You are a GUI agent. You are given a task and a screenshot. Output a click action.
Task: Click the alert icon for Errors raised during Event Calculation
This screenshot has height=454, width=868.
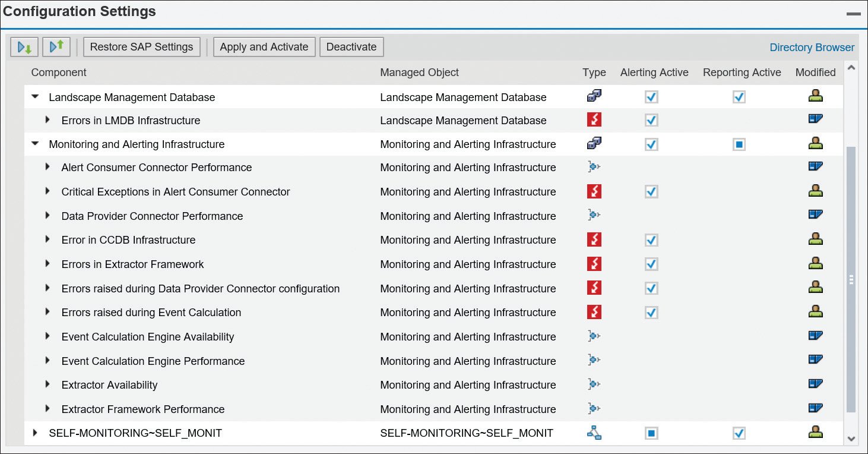(x=594, y=311)
